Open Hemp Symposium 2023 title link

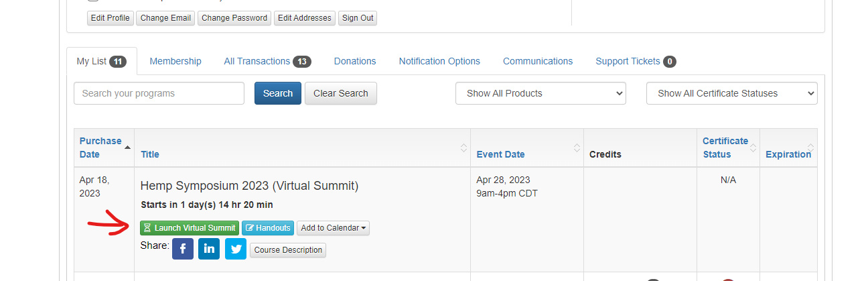249,186
